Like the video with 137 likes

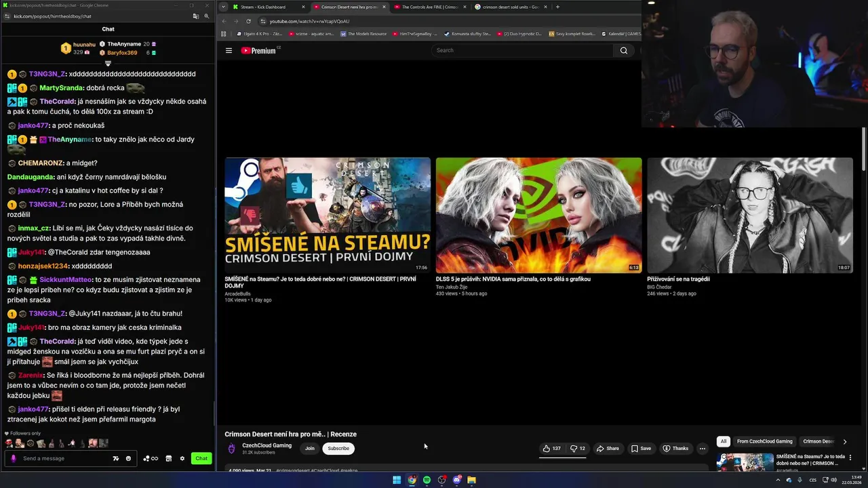[x=551, y=449]
